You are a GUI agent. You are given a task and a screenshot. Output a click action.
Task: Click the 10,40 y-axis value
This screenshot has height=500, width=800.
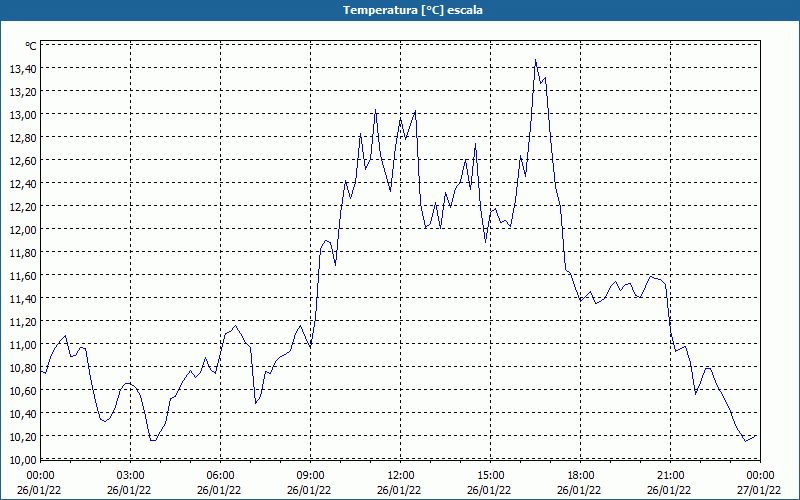pyautogui.click(x=23, y=413)
